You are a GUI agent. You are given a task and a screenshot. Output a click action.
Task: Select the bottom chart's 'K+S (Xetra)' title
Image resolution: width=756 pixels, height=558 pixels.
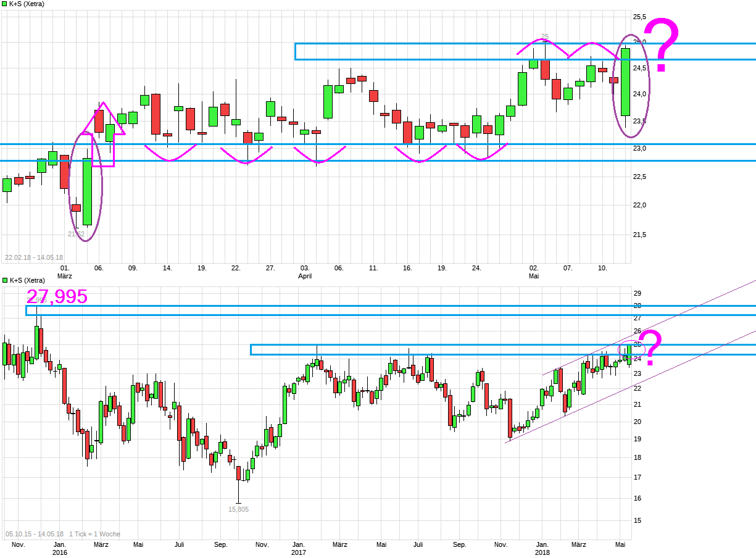(27, 280)
